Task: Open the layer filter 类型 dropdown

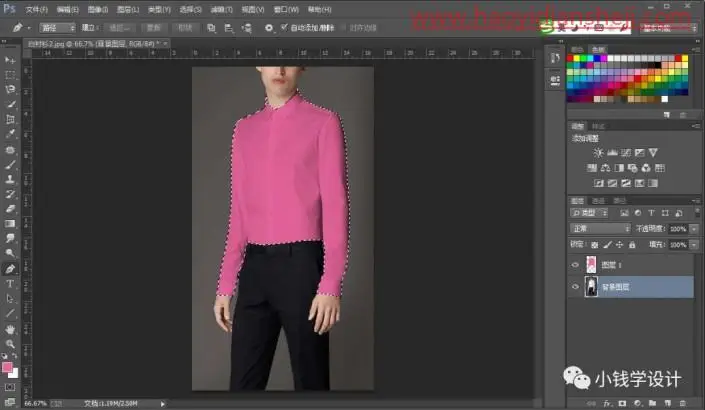Action: coord(589,213)
